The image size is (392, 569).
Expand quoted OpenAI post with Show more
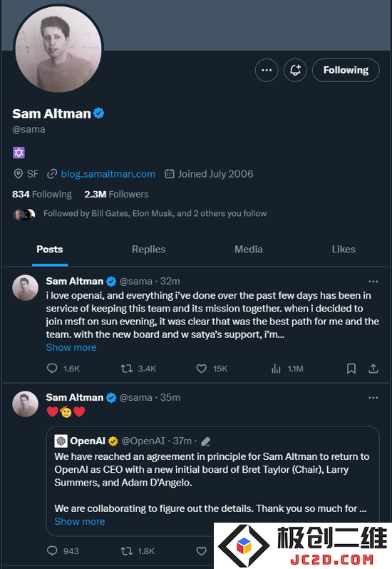point(79,521)
